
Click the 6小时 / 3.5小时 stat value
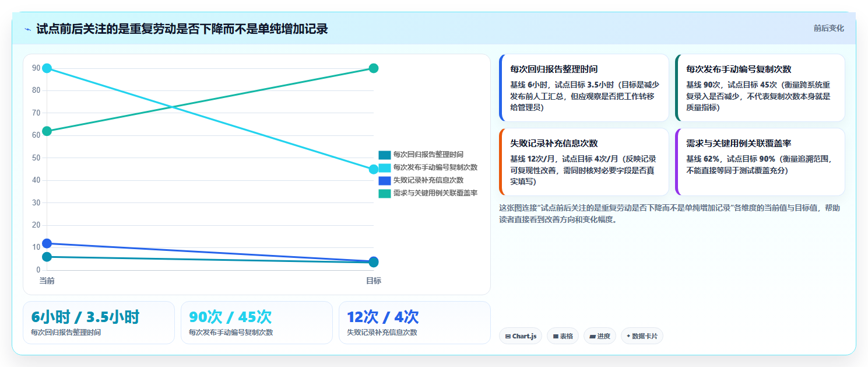85,317
